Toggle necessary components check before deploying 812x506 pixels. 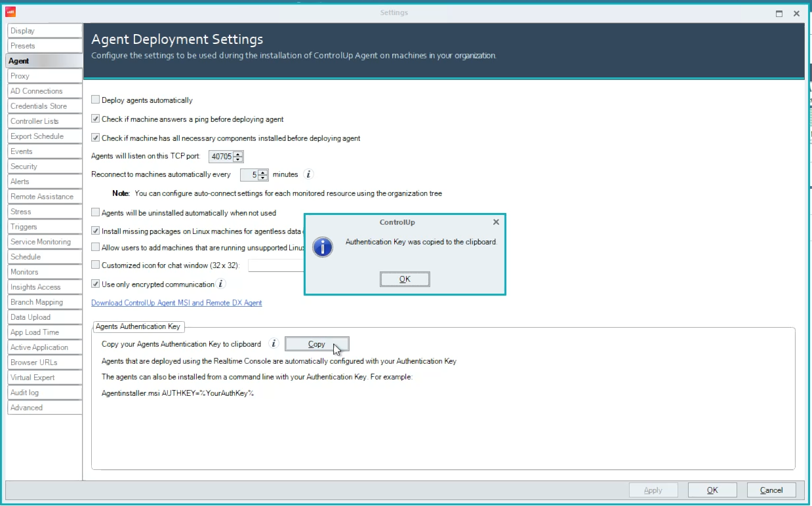click(x=96, y=138)
